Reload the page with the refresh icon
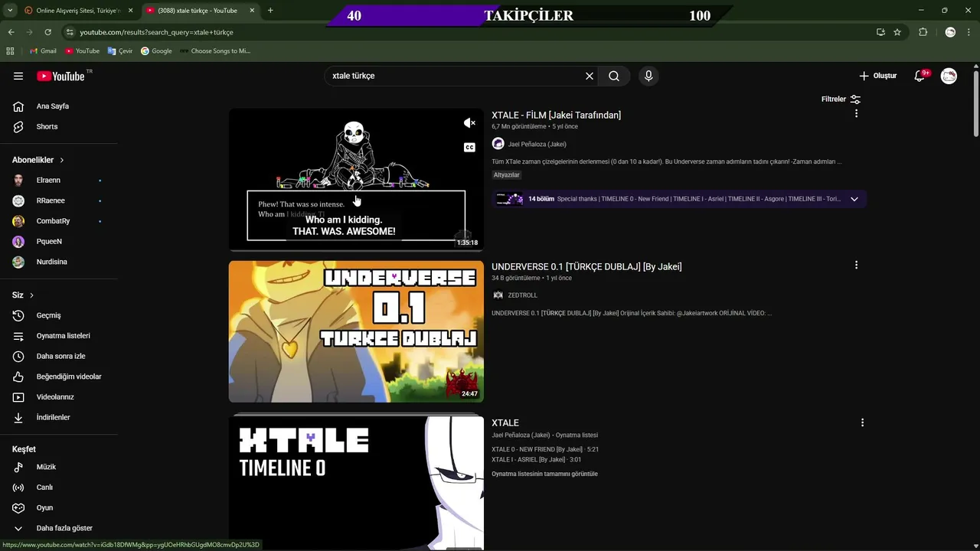The height and width of the screenshot is (551, 980). click(47, 32)
